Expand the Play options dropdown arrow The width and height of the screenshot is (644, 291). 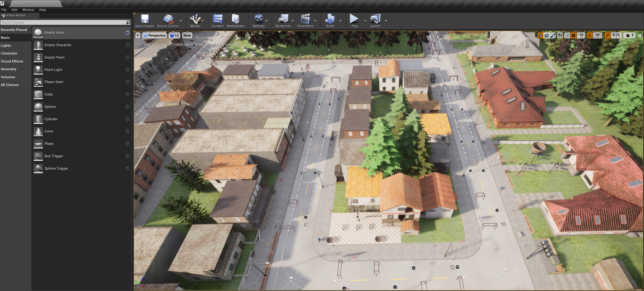pyautogui.click(x=365, y=21)
